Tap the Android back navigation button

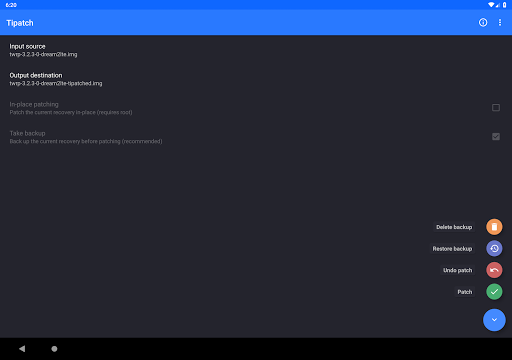coord(22,349)
